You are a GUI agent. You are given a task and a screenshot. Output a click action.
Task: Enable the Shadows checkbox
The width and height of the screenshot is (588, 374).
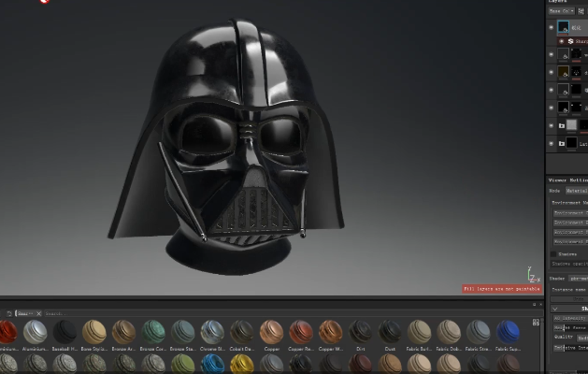tap(553, 254)
